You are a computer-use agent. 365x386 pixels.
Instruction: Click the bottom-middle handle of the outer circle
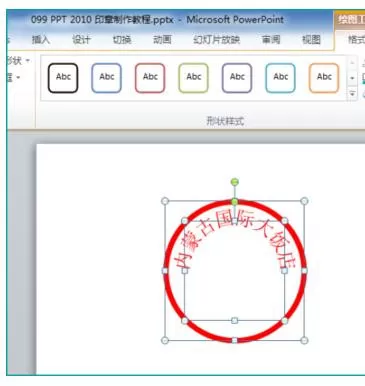[x=235, y=340]
